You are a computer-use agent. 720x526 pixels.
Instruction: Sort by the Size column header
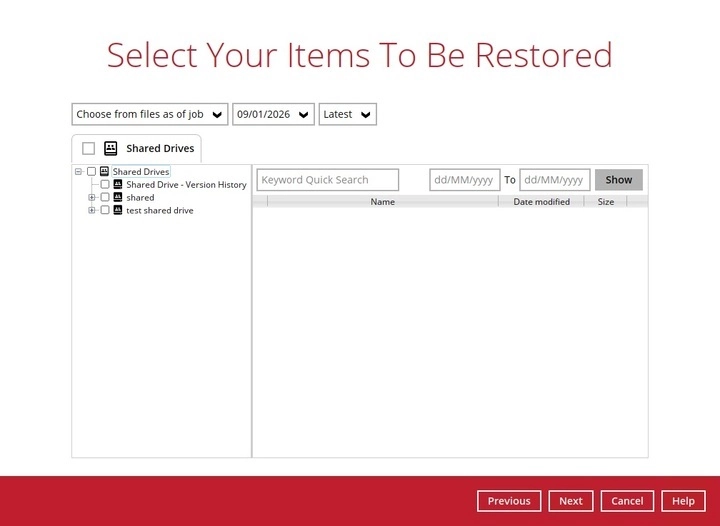(x=606, y=201)
